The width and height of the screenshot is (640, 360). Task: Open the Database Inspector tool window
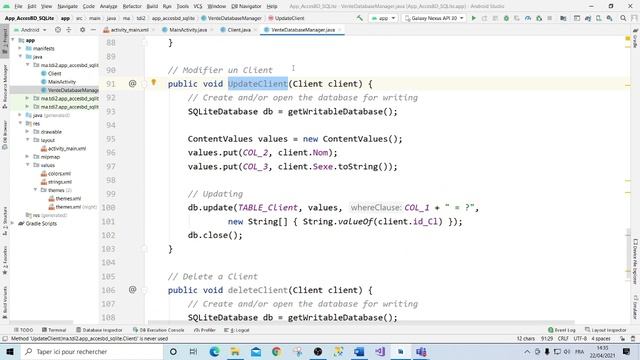pyautogui.click(x=100, y=330)
